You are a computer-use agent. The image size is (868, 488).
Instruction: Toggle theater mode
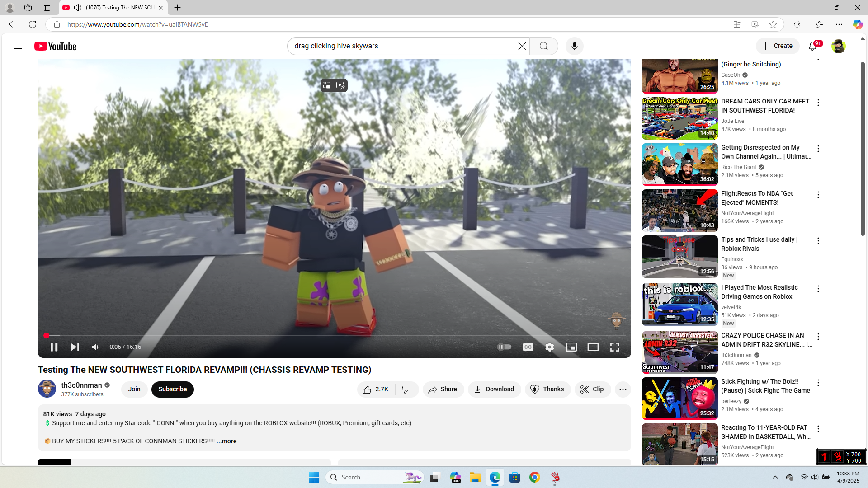click(x=593, y=347)
